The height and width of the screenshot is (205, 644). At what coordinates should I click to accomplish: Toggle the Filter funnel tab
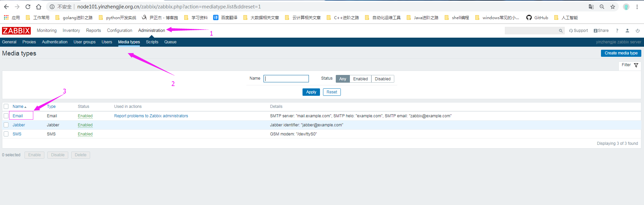point(630,65)
